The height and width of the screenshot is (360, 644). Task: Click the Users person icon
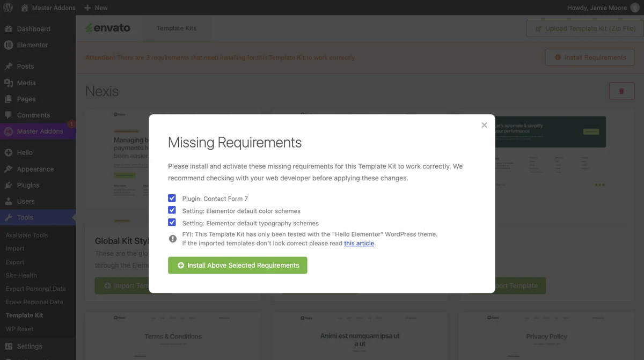(9, 201)
